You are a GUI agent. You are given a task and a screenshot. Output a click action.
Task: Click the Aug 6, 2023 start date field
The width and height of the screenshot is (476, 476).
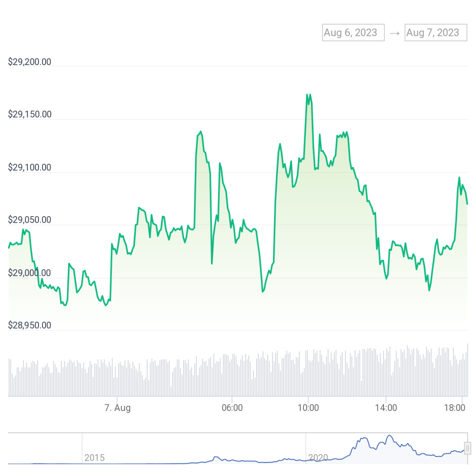pos(353,33)
